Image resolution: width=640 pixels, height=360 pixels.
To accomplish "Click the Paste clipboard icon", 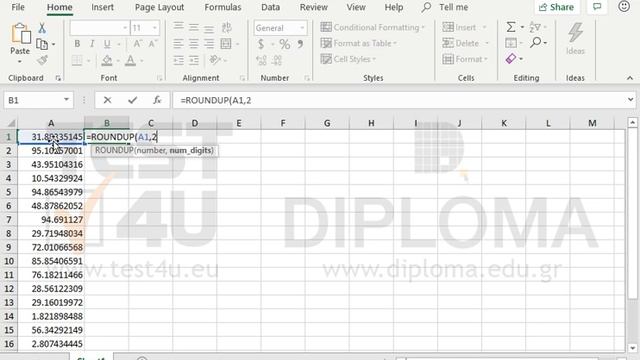I will (x=20, y=34).
